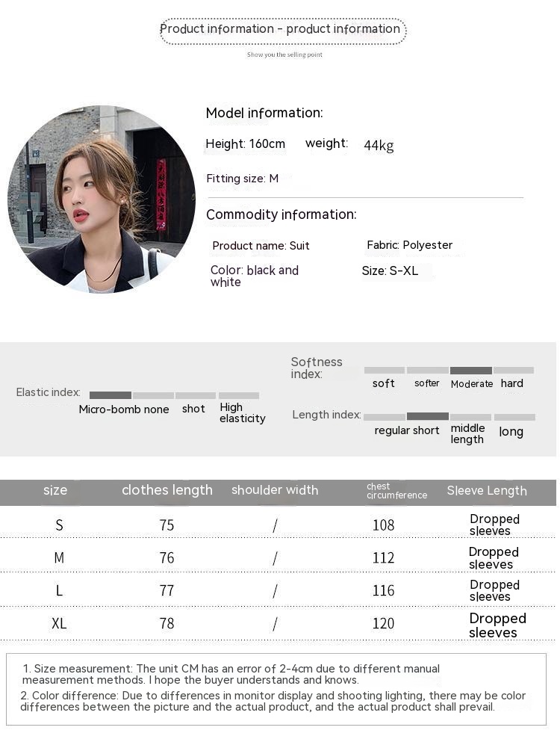The width and height of the screenshot is (560, 742).
Task: Click the 'Sleeve Length' column header
Action: tap(487, 491)
